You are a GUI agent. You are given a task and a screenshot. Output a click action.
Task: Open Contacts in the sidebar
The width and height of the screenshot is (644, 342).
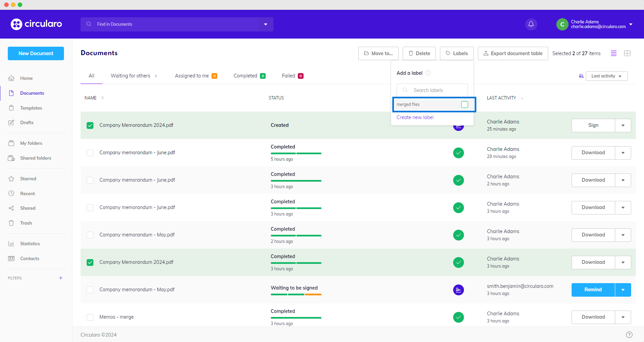pyautogui.click(x=29, y=258)
